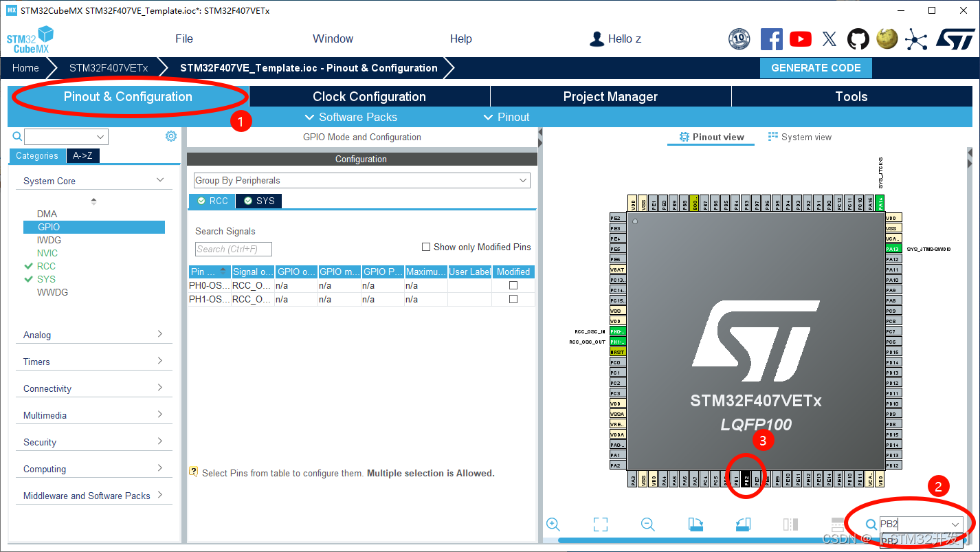
Task: Open the Pinout dropdown menu
Action: (506, 117)
